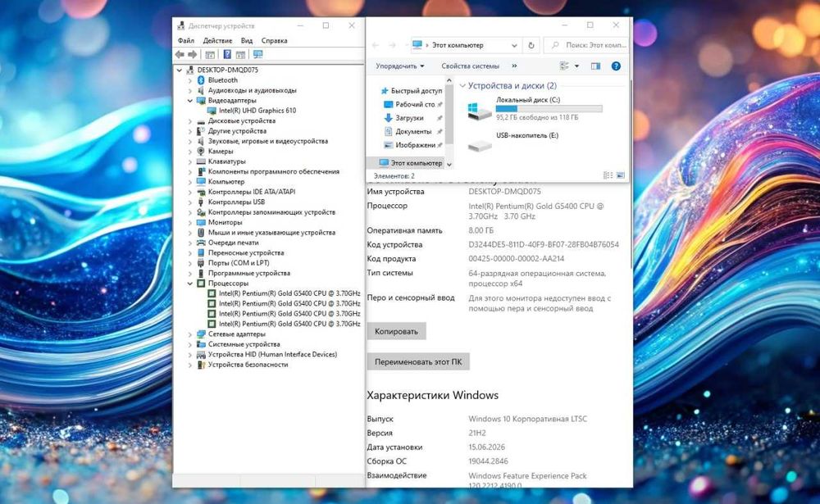This screenshot has width=820, height=504.
Task: Expand Мыши и иные указывающие устройства
Action: coord(190,233)
